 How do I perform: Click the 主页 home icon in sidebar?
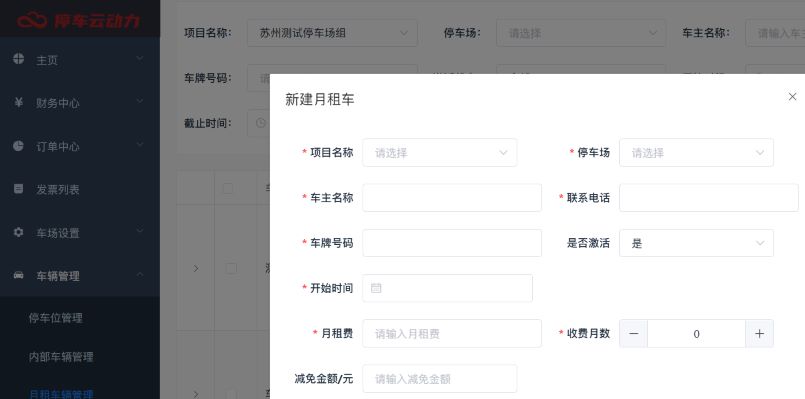pos(18,59)
